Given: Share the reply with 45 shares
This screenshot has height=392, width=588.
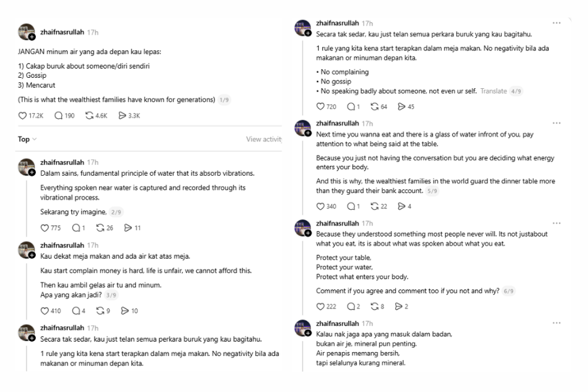Looking at the screenshot, I should (x=402, y=106).
